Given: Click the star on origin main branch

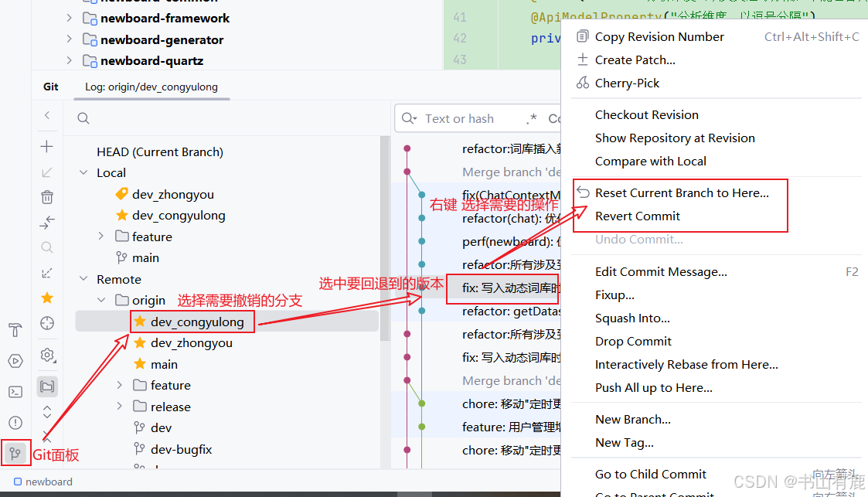Looking at the screenshot, I should coord(140,364).
